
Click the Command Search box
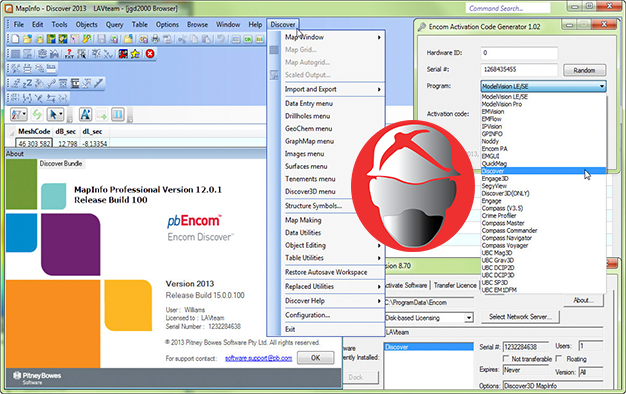click(x=507, y=8)
